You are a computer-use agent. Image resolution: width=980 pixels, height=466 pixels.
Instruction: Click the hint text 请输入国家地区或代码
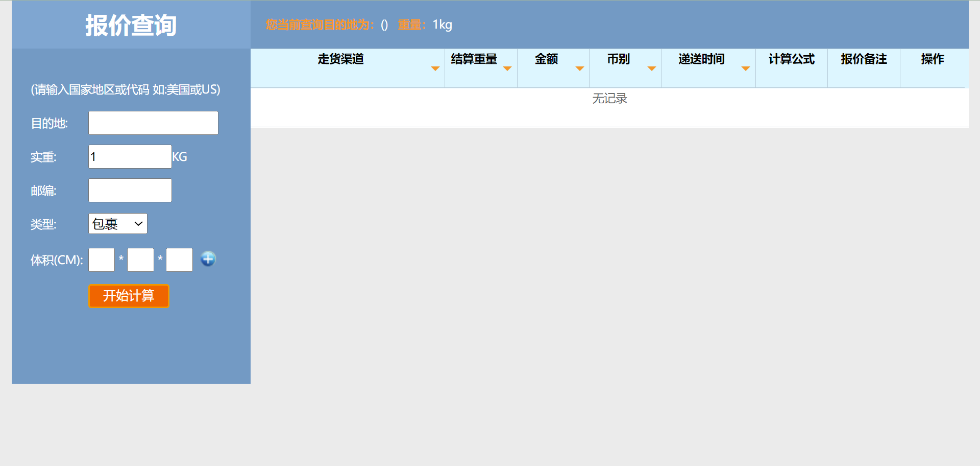click(126, 90)
